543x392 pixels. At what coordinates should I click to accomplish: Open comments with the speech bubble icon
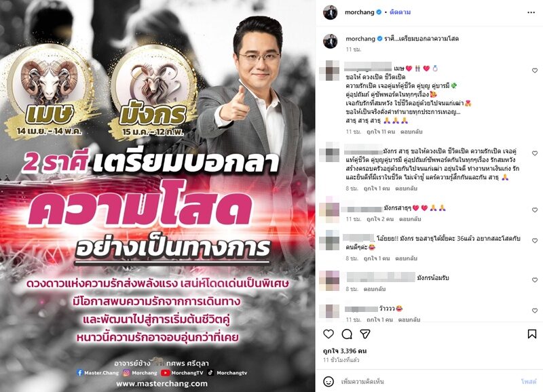[x=347, y=334]
